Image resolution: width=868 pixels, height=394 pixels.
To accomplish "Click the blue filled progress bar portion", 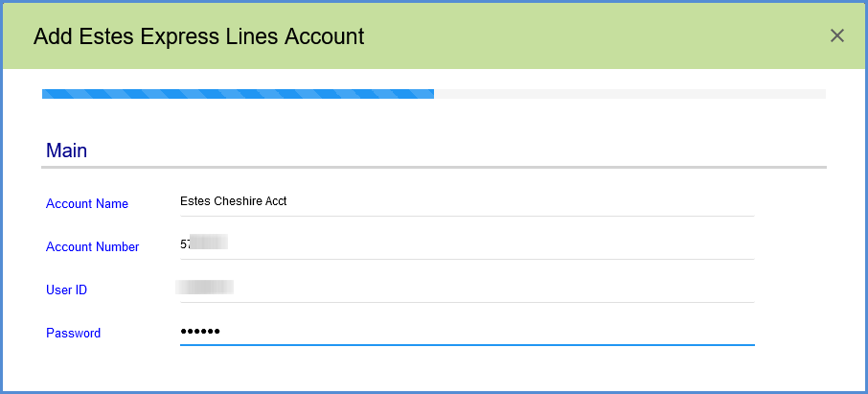I will pos(238,94).
